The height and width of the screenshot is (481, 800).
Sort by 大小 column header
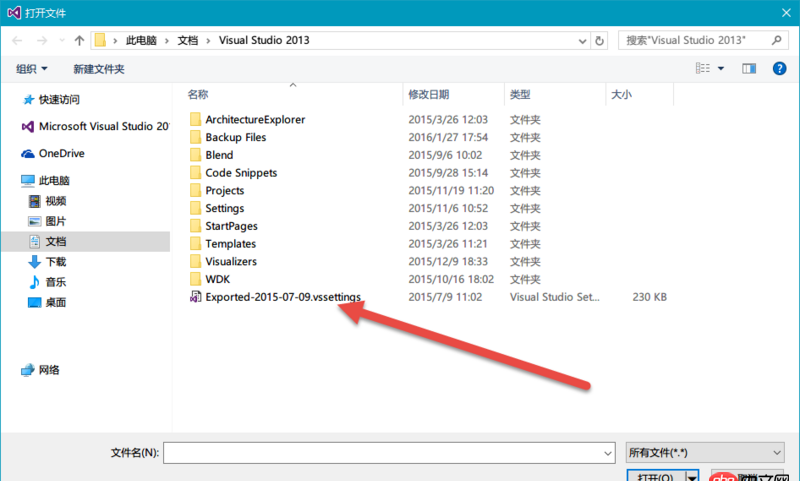coord(621,94)
